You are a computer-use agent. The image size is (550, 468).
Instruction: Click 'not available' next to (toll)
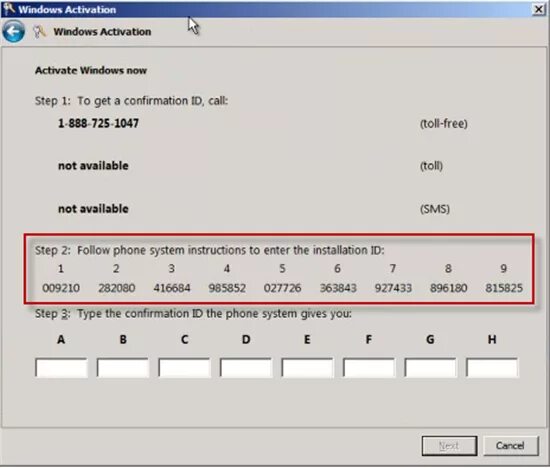[93, 166]
